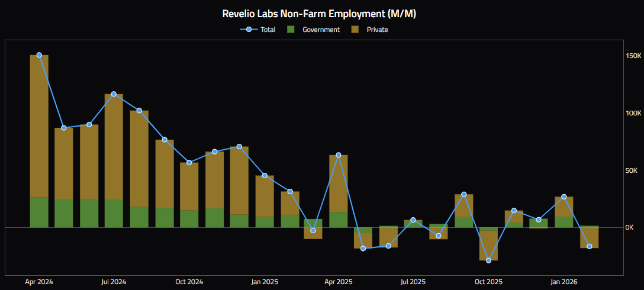Click the green Government bar for Jul 2024

click(x=114, y=214)
